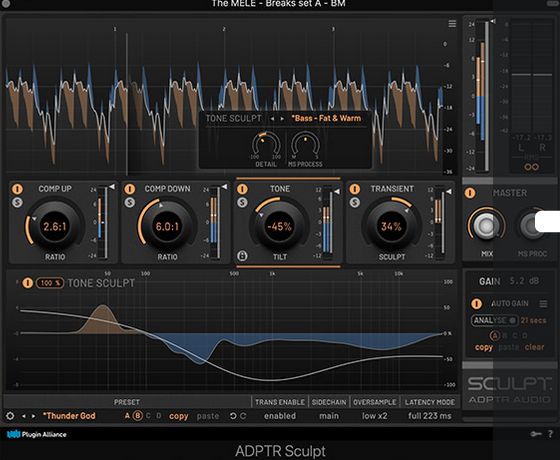
Task: Change SIDECHAIN value main
Action: click(x=329, y=416)
